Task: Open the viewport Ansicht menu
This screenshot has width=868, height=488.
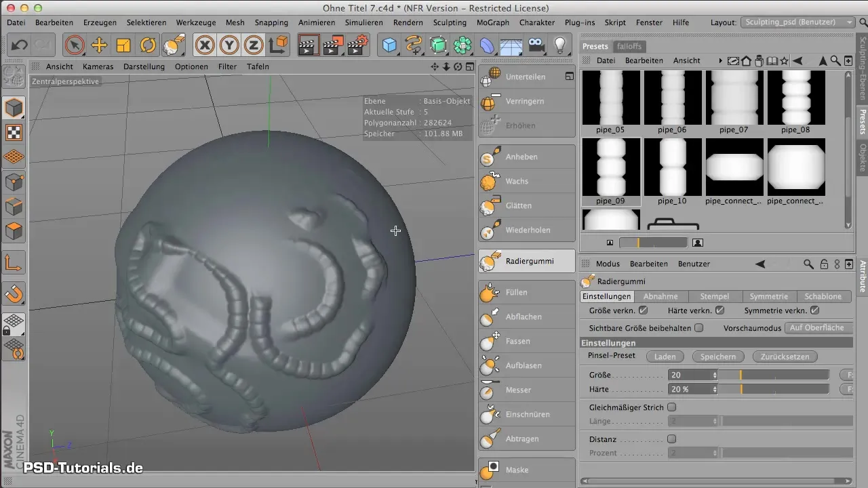Action: click(60, 66)
